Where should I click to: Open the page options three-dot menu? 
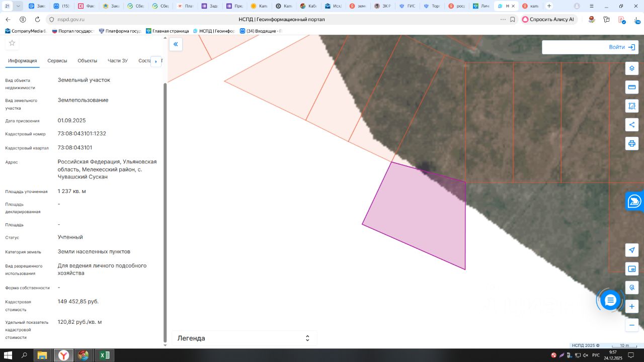503,19
